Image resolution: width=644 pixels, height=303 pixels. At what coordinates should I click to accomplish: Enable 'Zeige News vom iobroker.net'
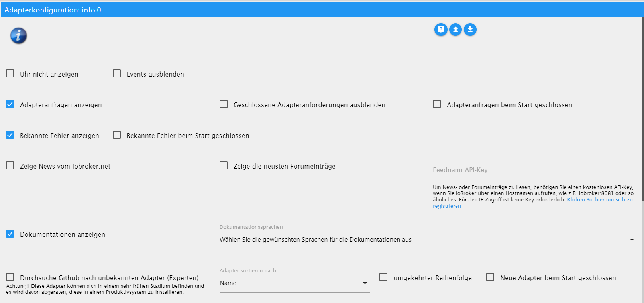click(x=10, y=166)
